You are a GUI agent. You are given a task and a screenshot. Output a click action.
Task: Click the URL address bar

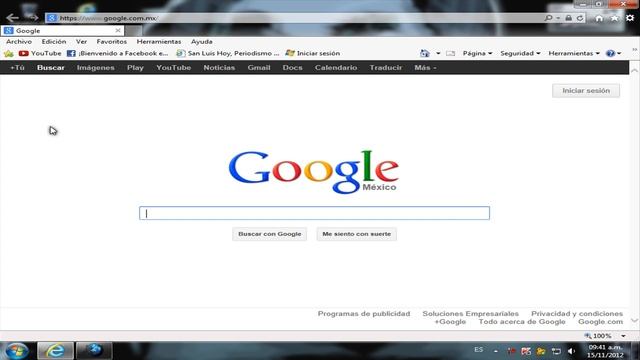point(294,18)
